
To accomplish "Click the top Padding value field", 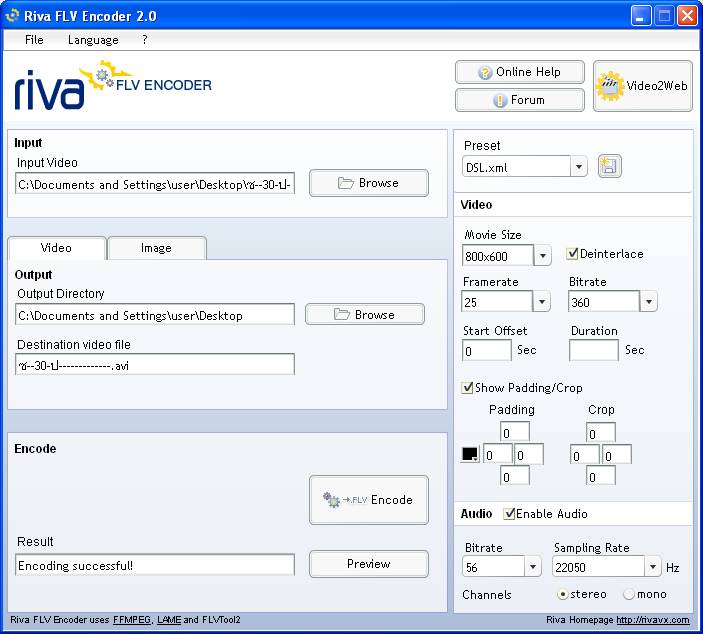I will [x=515, y=433].
